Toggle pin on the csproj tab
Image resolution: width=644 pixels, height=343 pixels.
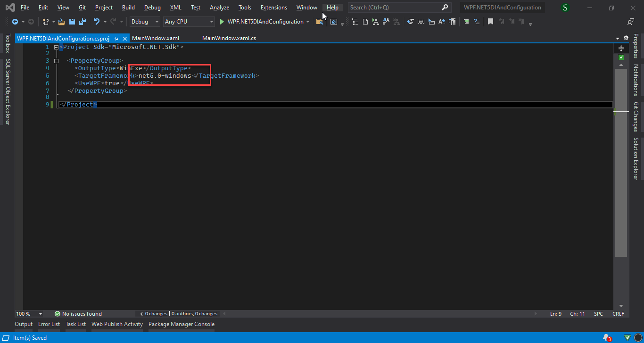pos(116,39)
